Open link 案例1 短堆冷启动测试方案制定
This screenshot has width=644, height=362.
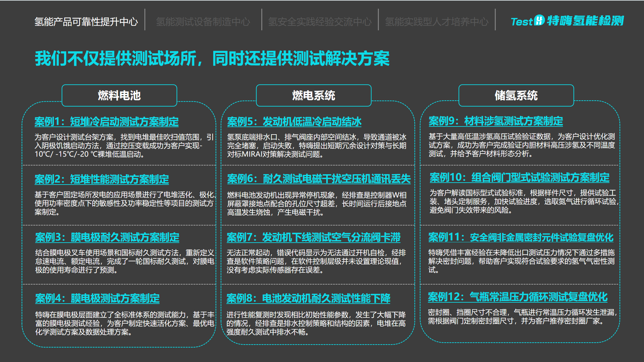(x=107, y=122)
